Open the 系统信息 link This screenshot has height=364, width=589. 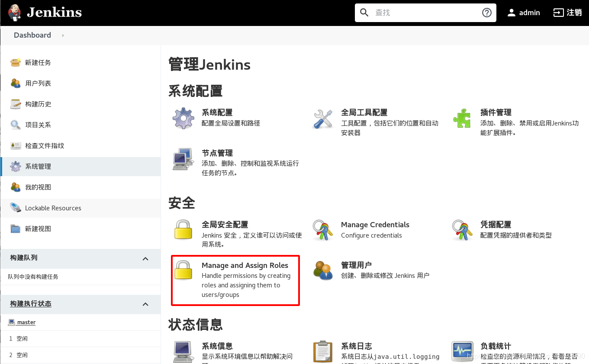click(x=217, y=346)
